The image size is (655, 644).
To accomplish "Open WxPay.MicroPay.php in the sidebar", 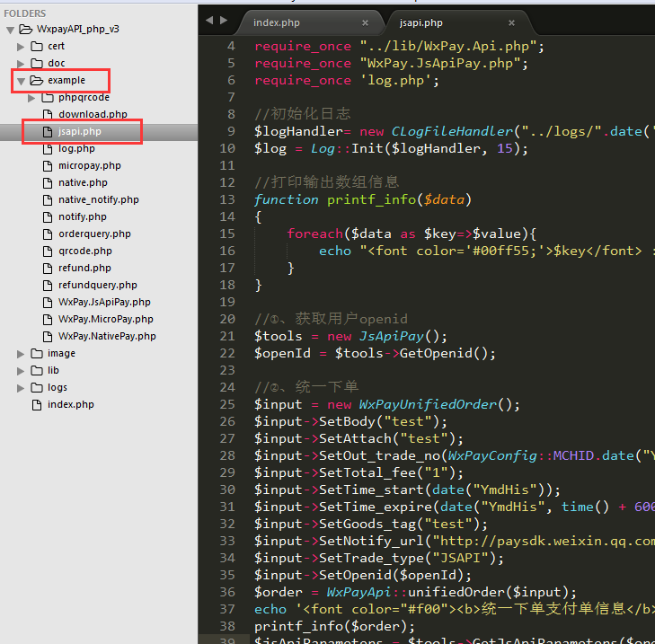I will (x=106, y=320).
